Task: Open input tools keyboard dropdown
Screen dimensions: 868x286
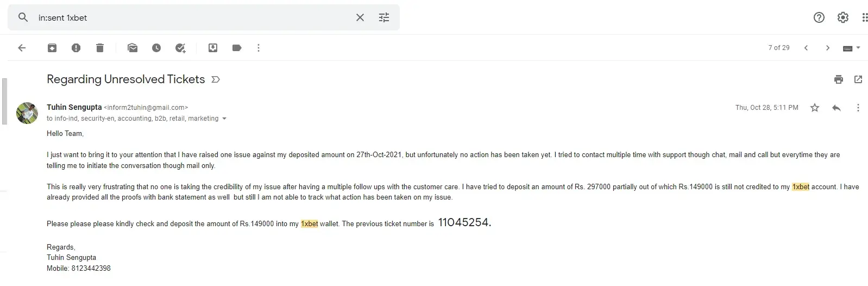Action: [851, 48]
